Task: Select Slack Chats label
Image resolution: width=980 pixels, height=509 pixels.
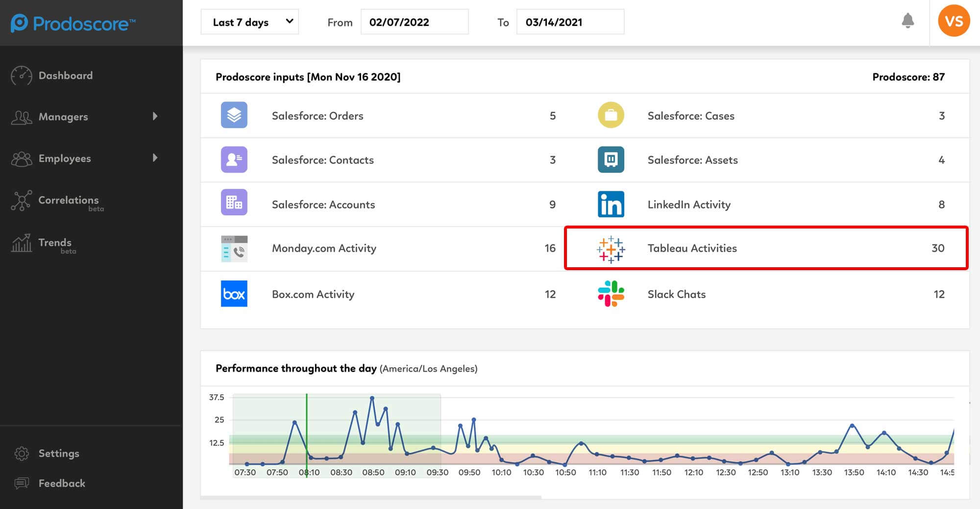Action: pos(677,294)
